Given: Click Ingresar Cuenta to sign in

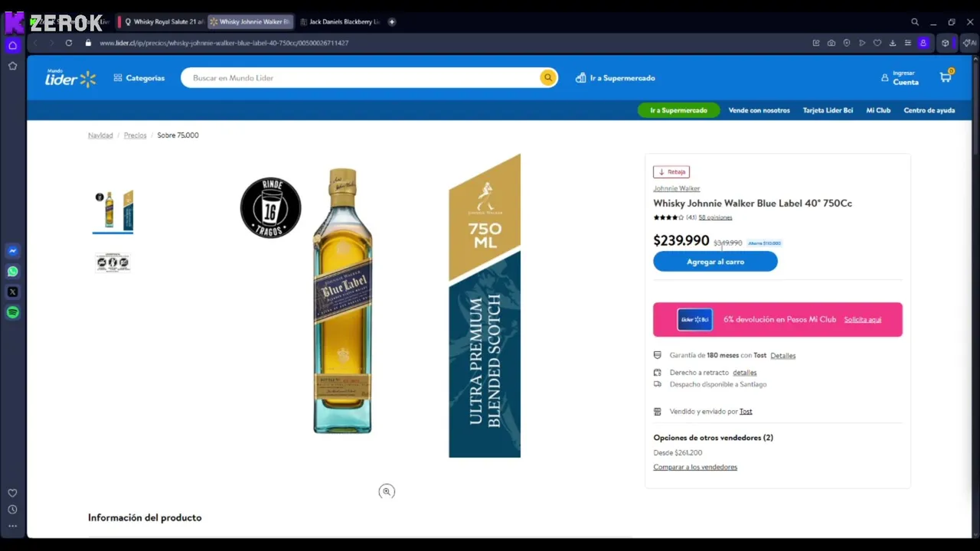Looking at the screenshot, I should click(900, 78).
